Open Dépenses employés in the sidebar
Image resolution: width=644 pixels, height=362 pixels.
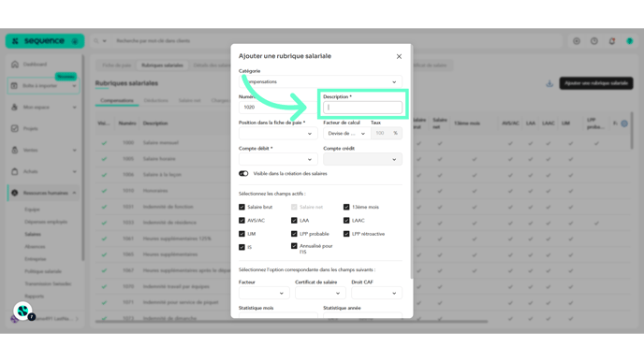pyautogui.click(x=46, y=222)
